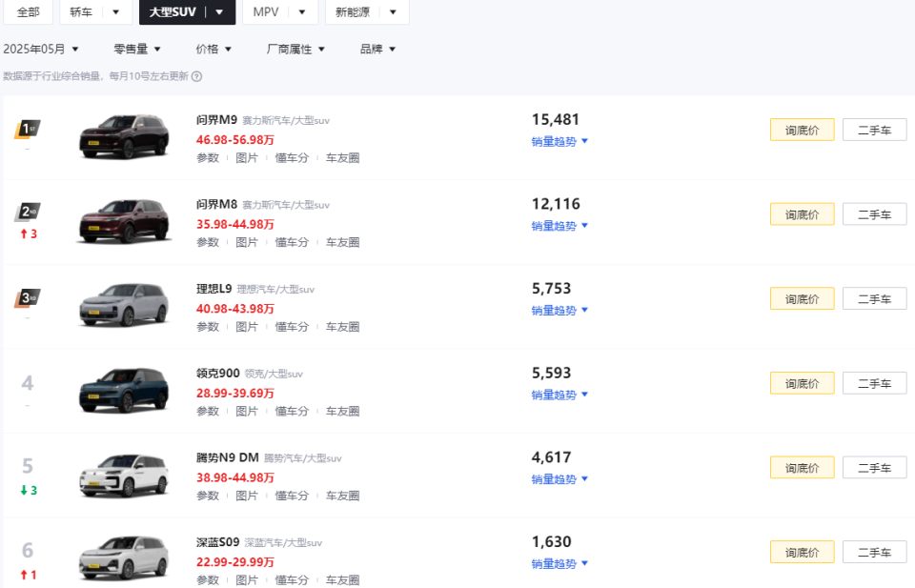Open the 问界M9 car thumbnail

124,137
